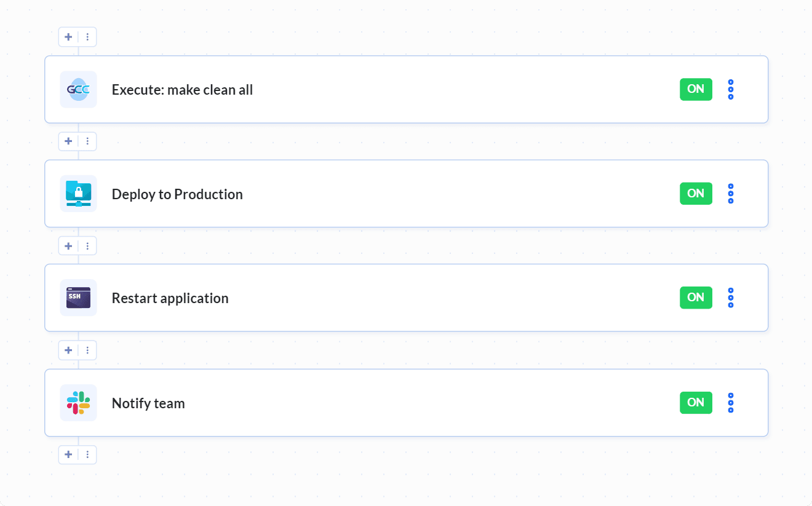Click the plus icon above Execute step
Screen dimensions: 812x506
coord(68,36)
